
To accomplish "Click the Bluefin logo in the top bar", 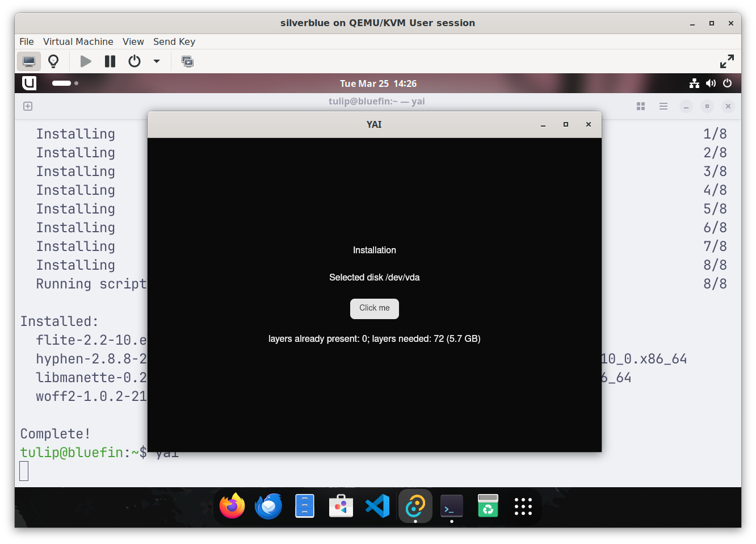I will tap(29, 83).
